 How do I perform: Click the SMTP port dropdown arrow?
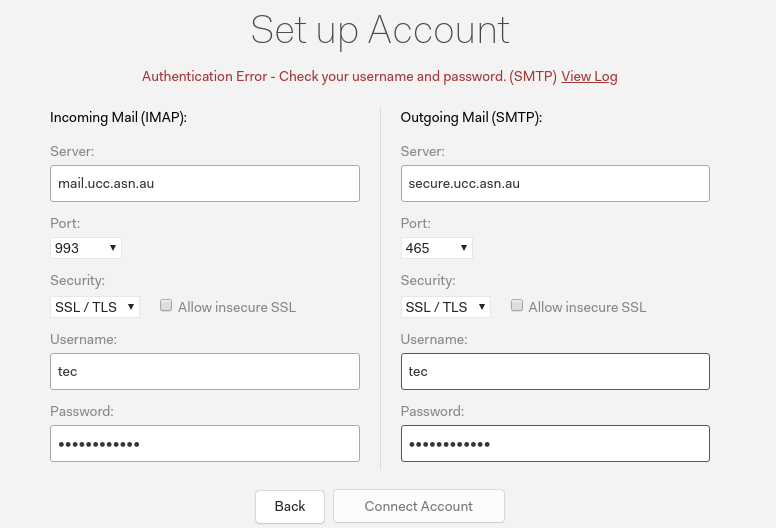click(464, 248)
